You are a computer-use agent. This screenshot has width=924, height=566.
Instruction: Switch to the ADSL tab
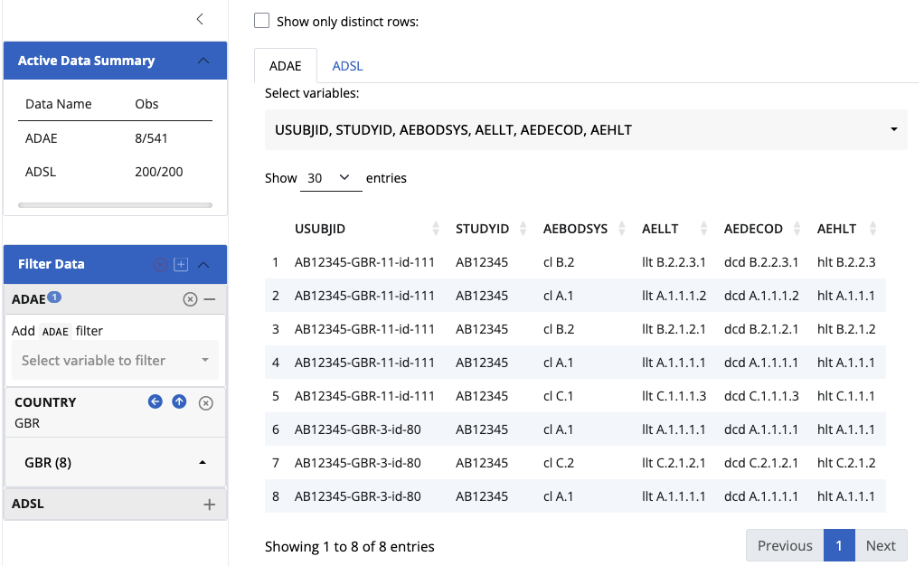point(347,66)
